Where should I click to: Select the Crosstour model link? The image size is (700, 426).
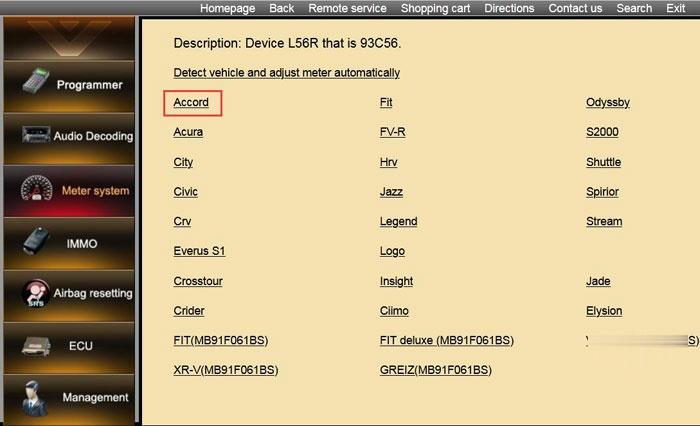(198, 281)
